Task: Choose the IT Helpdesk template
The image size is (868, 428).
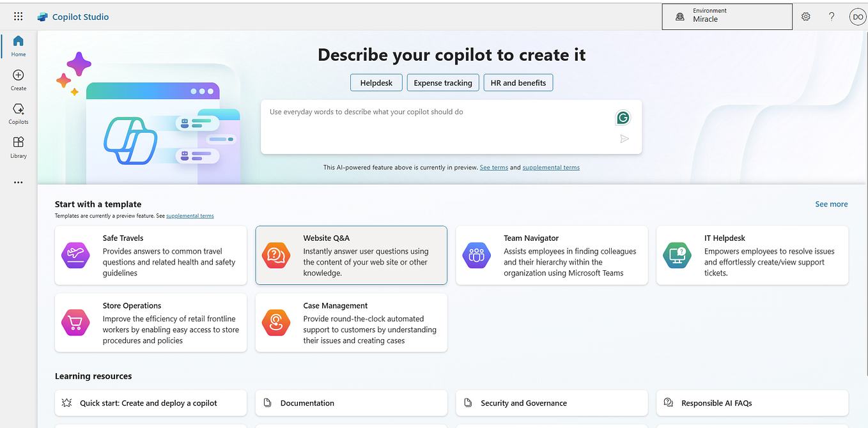Action: point(752,255)
